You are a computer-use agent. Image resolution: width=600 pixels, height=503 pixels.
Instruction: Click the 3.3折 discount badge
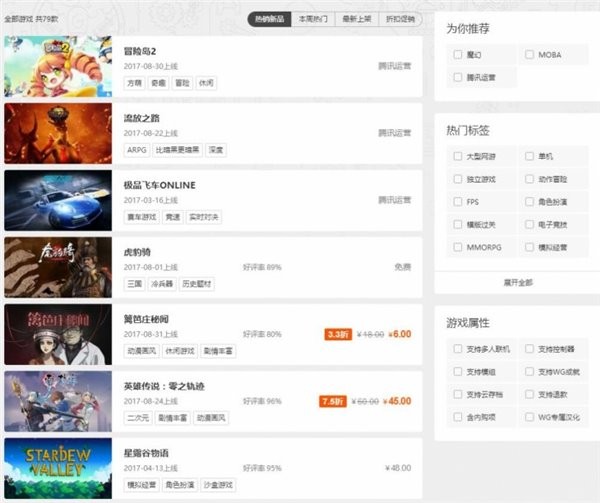[336, 334]
